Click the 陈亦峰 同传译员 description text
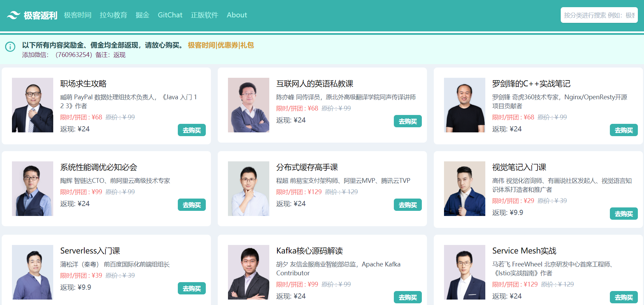 [346, 97]
